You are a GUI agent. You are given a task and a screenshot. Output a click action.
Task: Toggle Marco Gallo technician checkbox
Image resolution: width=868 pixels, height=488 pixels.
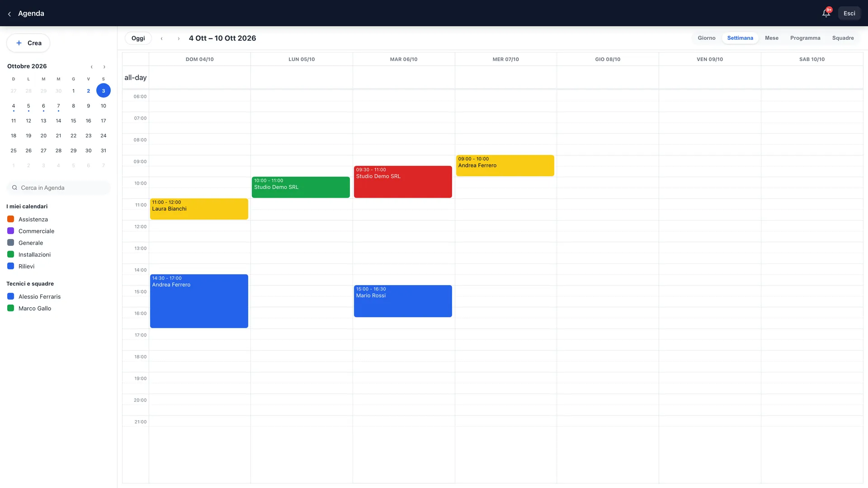click(x=11, y=308)
